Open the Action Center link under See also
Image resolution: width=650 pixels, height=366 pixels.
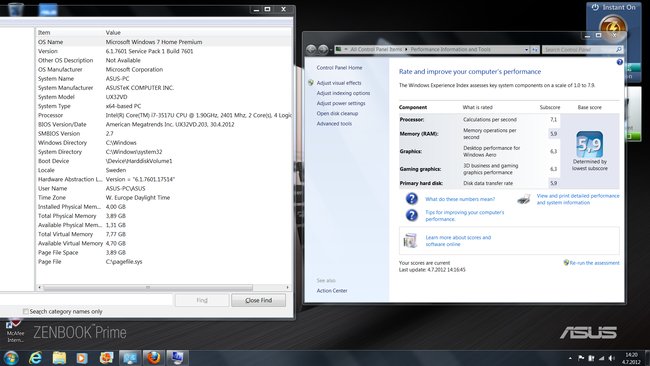pyautogui.click(x=332, y=291)
